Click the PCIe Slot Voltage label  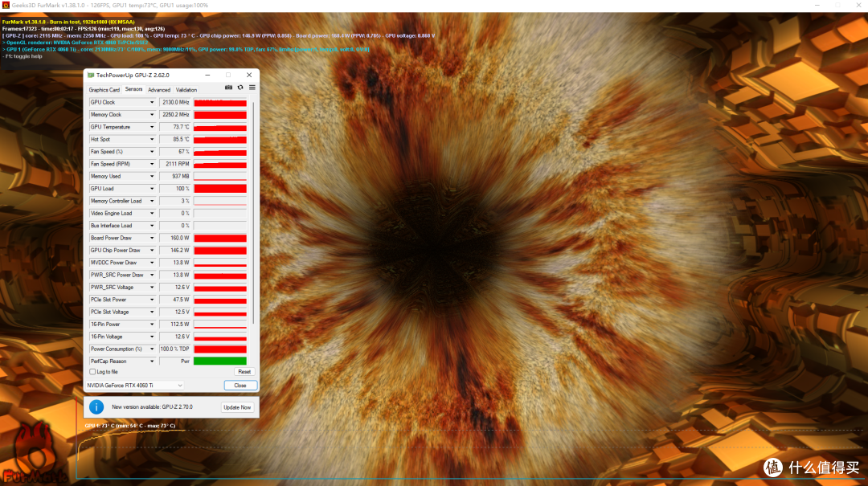pyautogui.click(x=109, y=312)
